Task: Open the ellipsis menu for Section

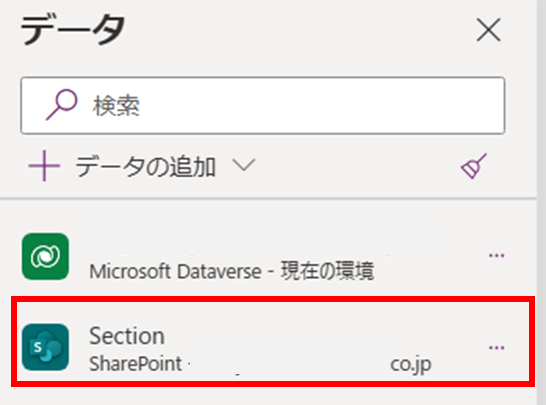Action: coord(496,348)
